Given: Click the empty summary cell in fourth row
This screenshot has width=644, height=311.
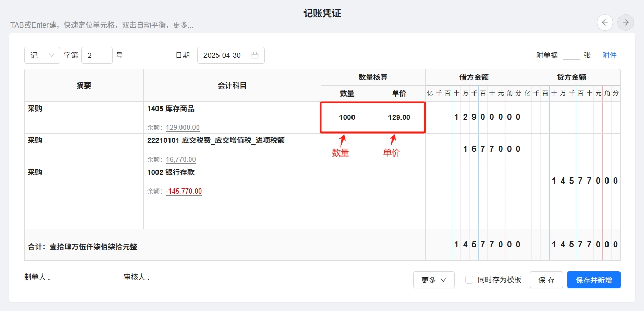Looking at the screenshot, I should 83,213.
